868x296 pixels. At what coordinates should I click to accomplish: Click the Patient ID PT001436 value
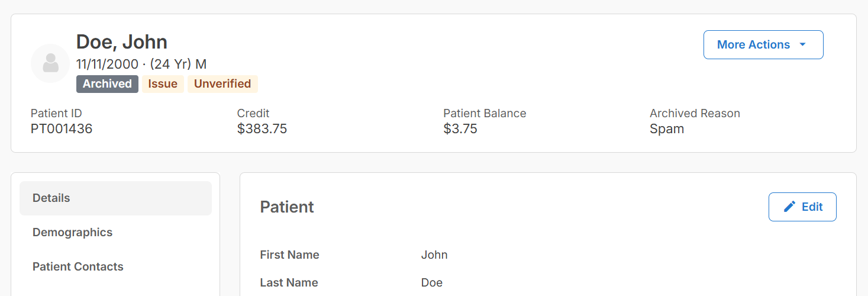[62, 129]
